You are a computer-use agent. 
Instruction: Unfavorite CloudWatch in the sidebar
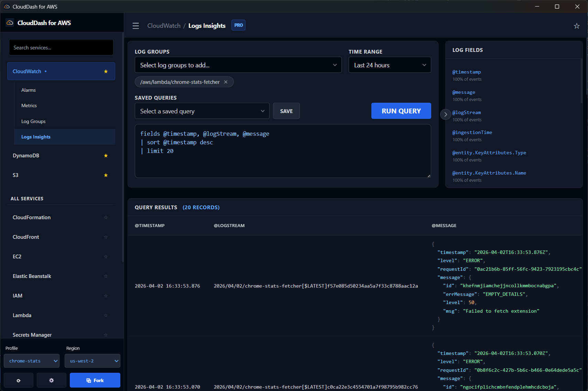(x=106, y=71)
